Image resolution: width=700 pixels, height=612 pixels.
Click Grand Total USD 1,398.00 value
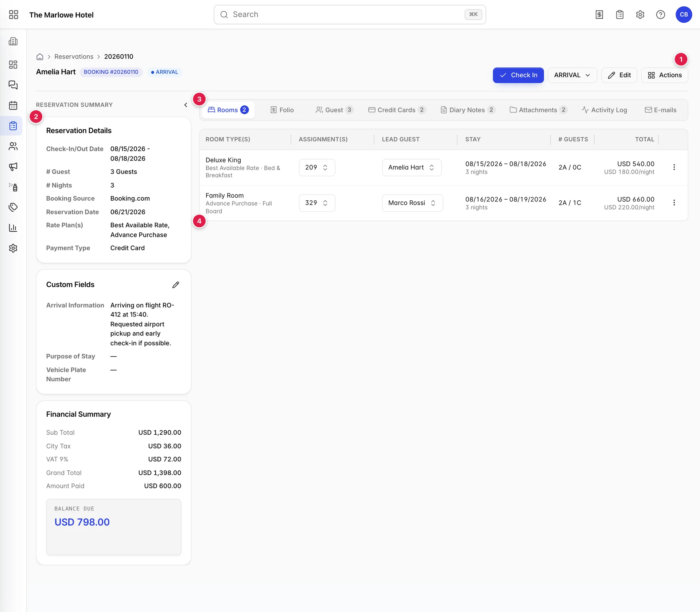(x=160, y=473)
